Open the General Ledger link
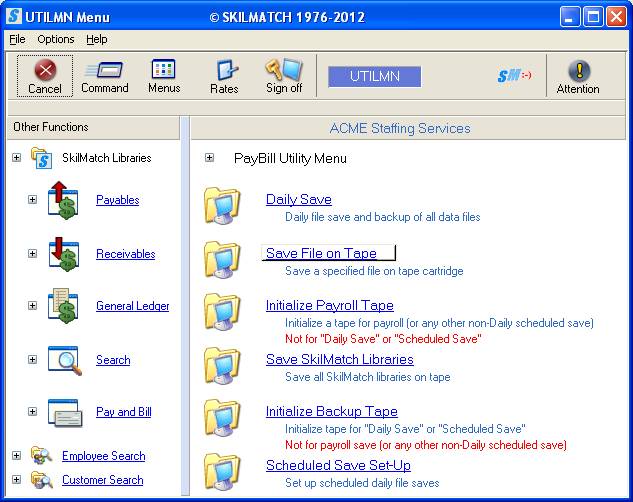Screen dimensions: 633x502 click(132, 306)
